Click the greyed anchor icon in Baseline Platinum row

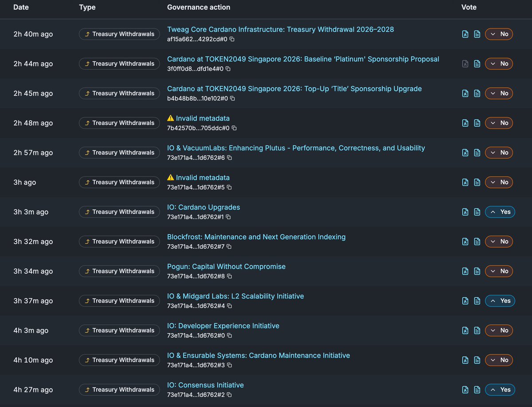465,64
